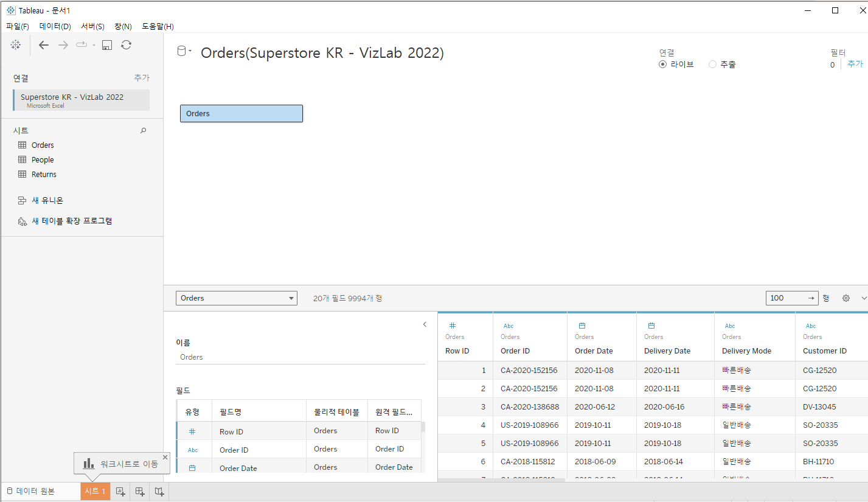The height and width of the screenshot is (502, 868).
Task: Switch to 데이터 원본 tab
Action: [35, 492]
